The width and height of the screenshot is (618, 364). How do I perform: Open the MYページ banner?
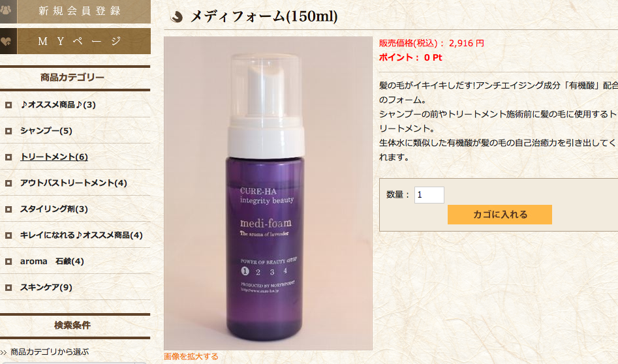75,41
